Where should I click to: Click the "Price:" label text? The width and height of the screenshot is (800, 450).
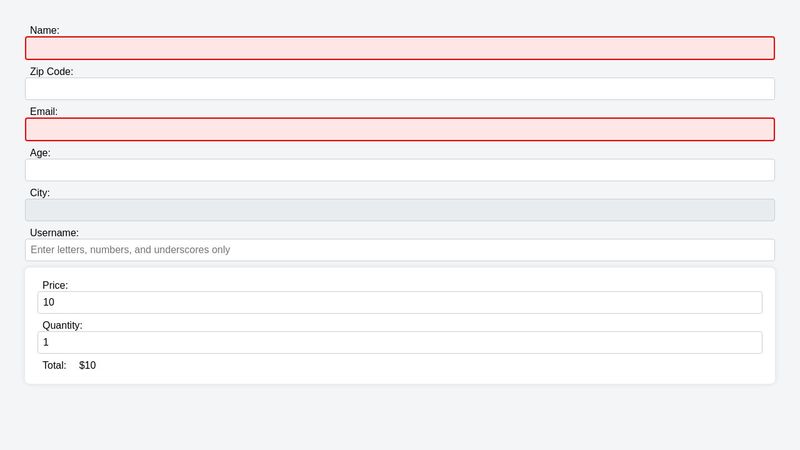(55, 285)
